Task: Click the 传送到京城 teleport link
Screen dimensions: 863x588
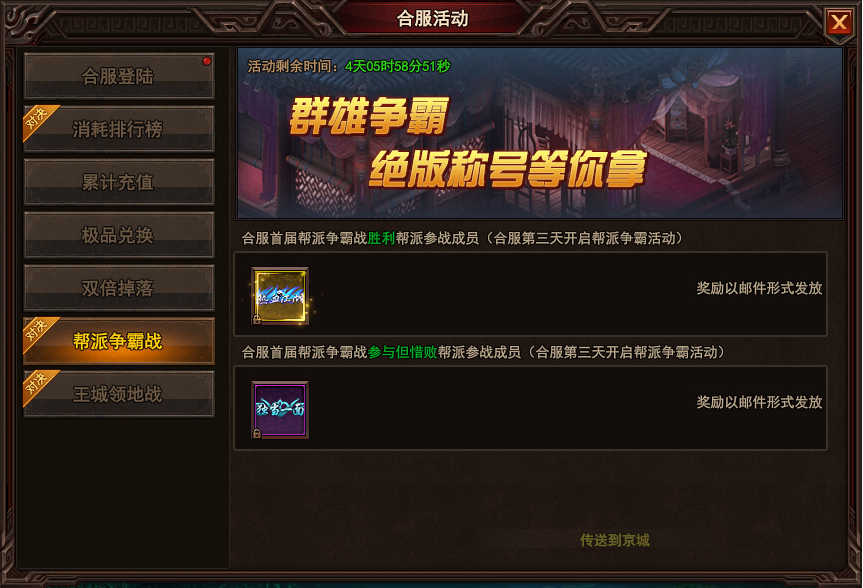Action: pyautogui.click(x=615, y=540)
